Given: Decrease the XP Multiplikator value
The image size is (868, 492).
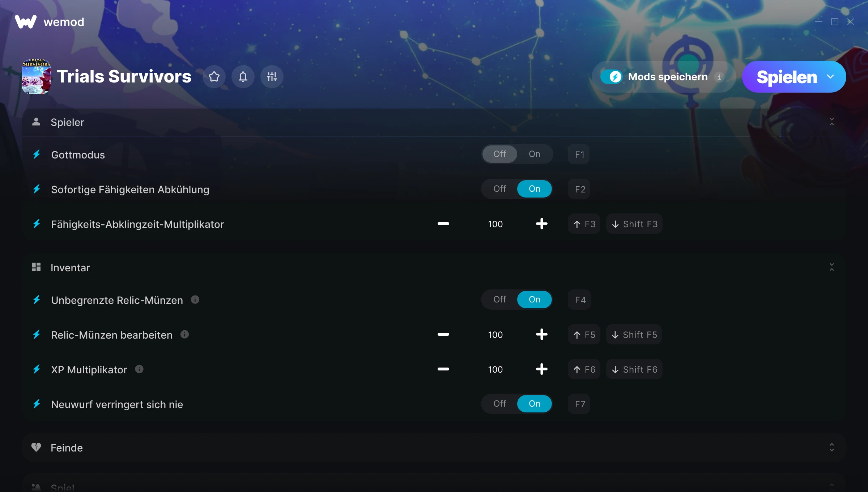Looking at the screenshot, I should pyautogui.click(x=443, y=369).
